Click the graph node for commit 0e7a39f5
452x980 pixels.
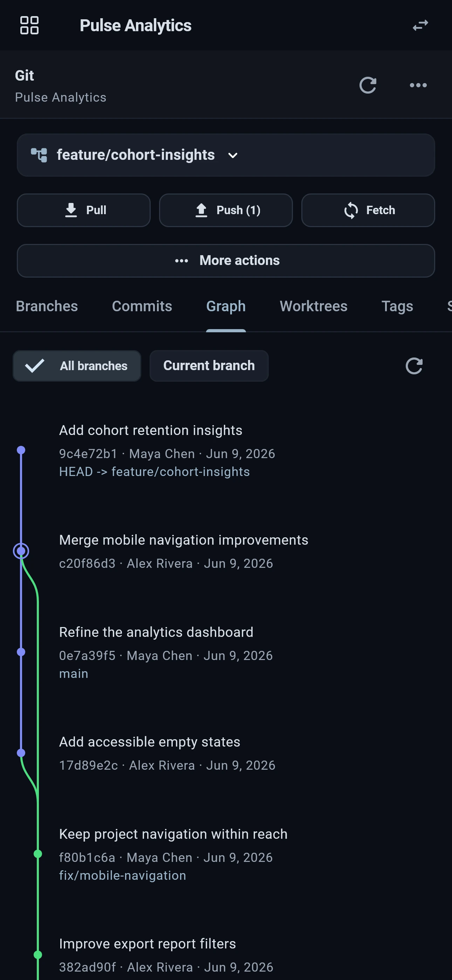21,652
